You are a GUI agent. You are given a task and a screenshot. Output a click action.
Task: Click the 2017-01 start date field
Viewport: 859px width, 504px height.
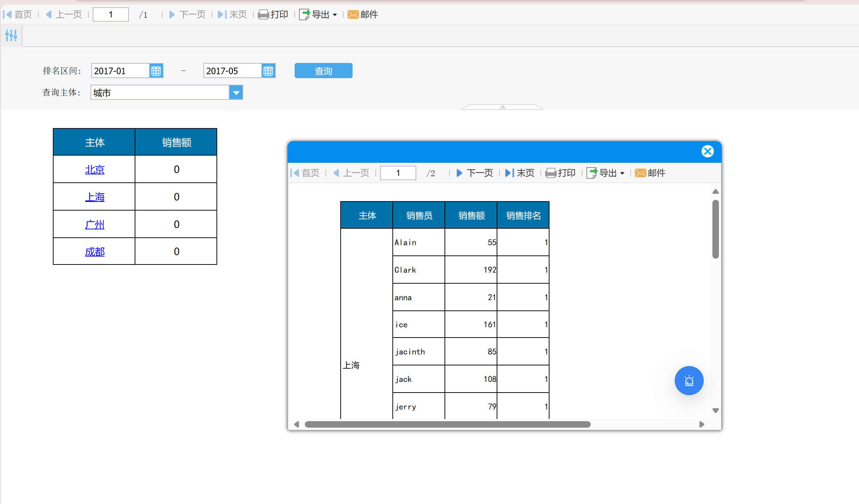pos(120,71)
